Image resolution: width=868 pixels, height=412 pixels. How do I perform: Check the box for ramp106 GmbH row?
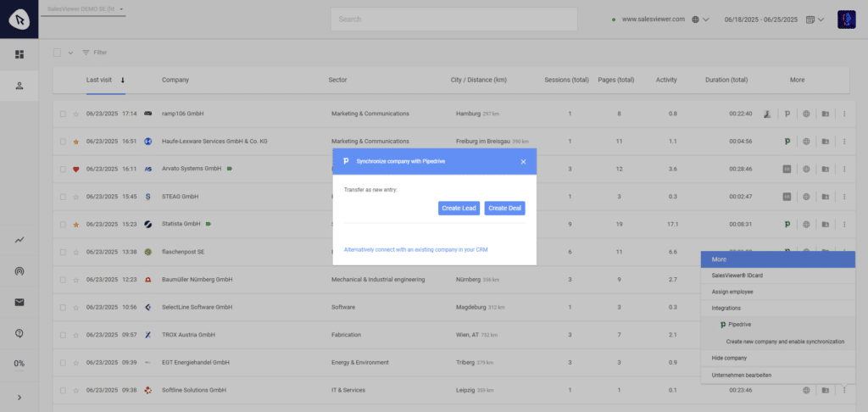tap(63, 114)
